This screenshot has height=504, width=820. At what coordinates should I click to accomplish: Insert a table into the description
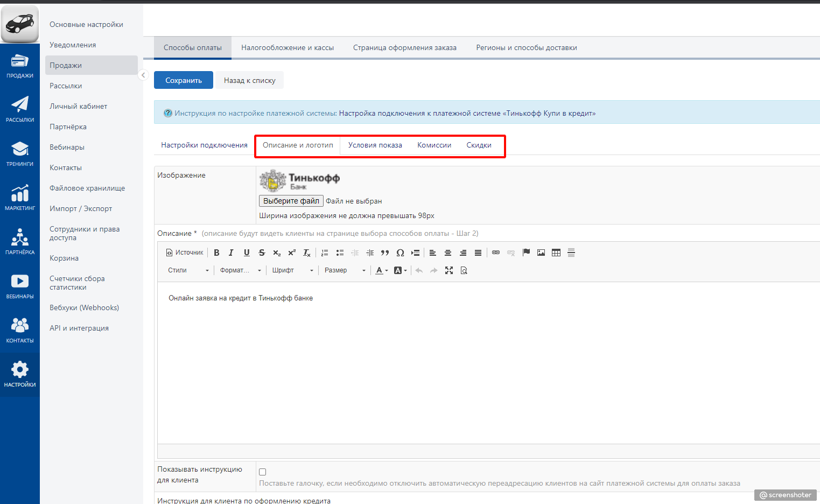coord(556,253)
